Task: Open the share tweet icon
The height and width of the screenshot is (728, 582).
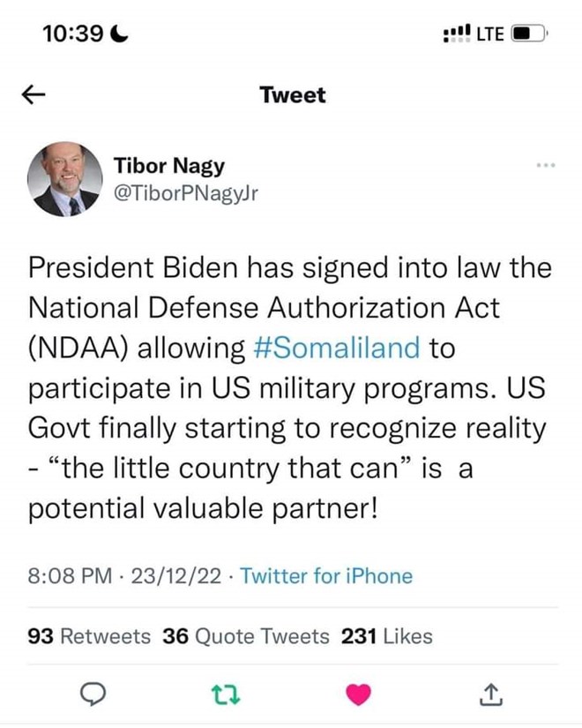Action: point(489,695)
